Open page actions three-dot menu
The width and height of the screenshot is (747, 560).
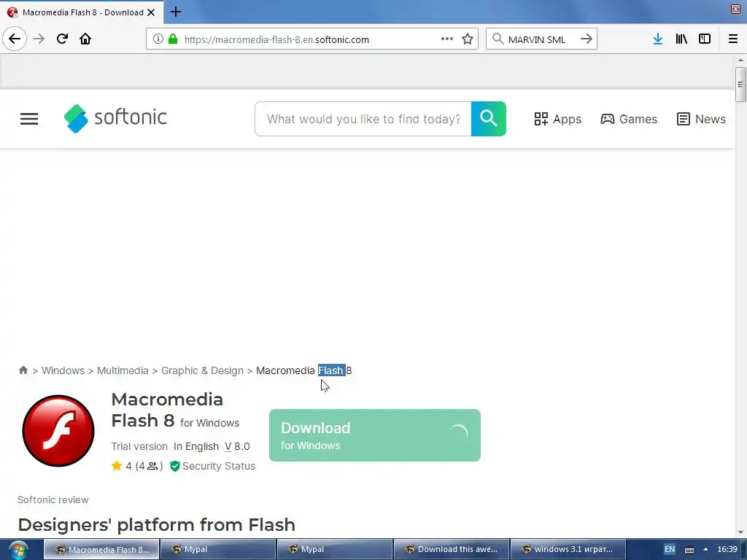tap(447, 39)
